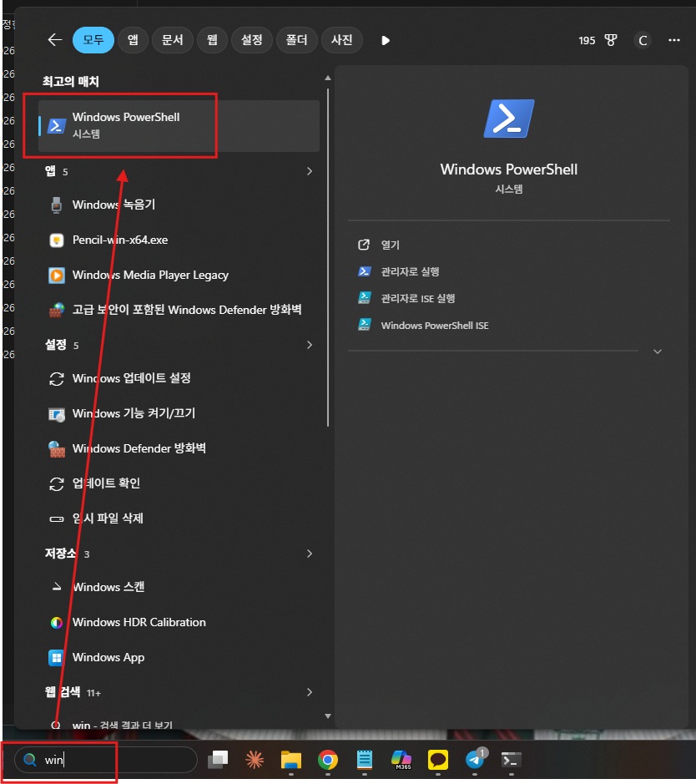
Task: Open Windows 업데이트 설정
Action: pos(179,378)
